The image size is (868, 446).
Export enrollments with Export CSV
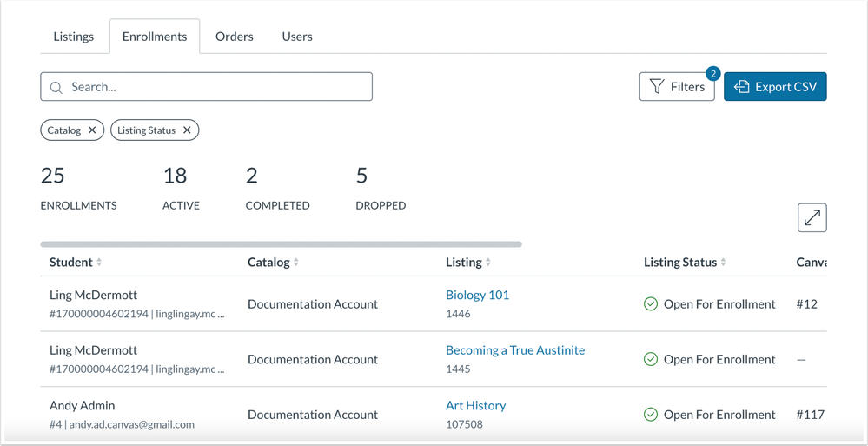click(x=775, y=87)
